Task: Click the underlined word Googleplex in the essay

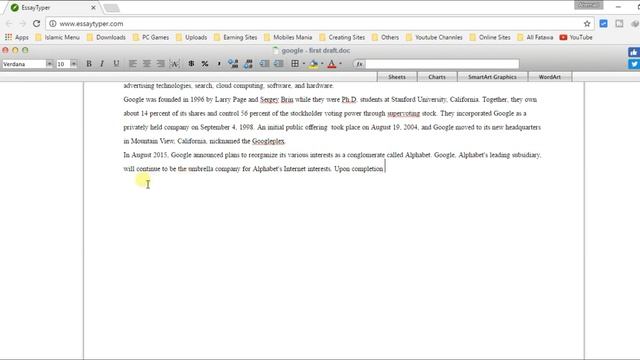Action: point(268,141)
